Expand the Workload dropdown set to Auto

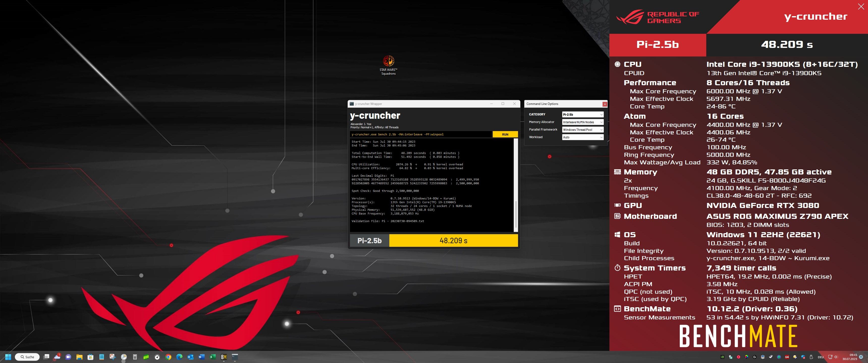coord(583,137)
